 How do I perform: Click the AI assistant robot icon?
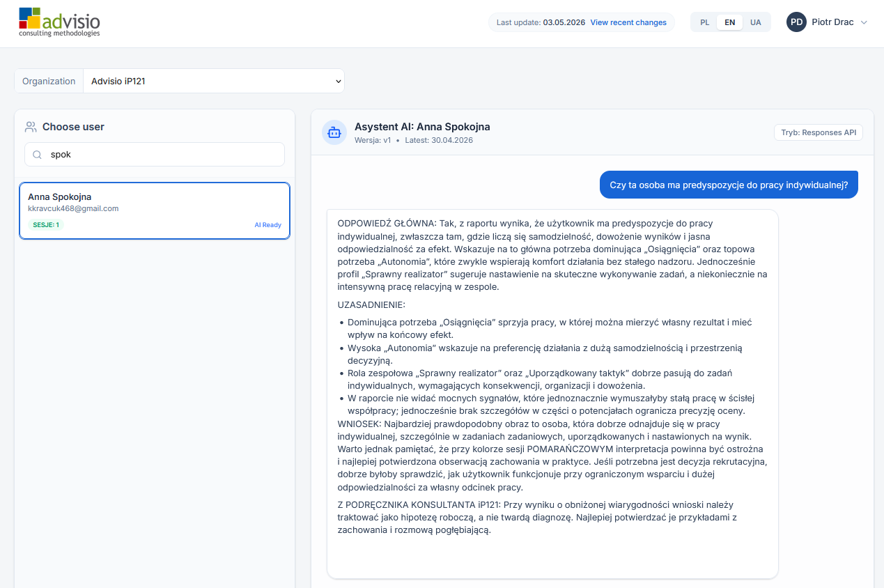(x=334, y=132)
